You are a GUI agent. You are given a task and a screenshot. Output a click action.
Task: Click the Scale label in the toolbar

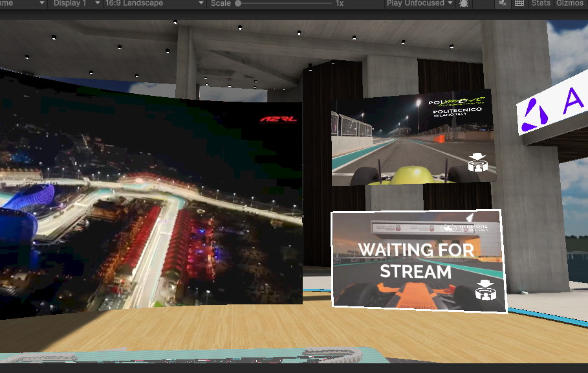[x=221, y=3]
